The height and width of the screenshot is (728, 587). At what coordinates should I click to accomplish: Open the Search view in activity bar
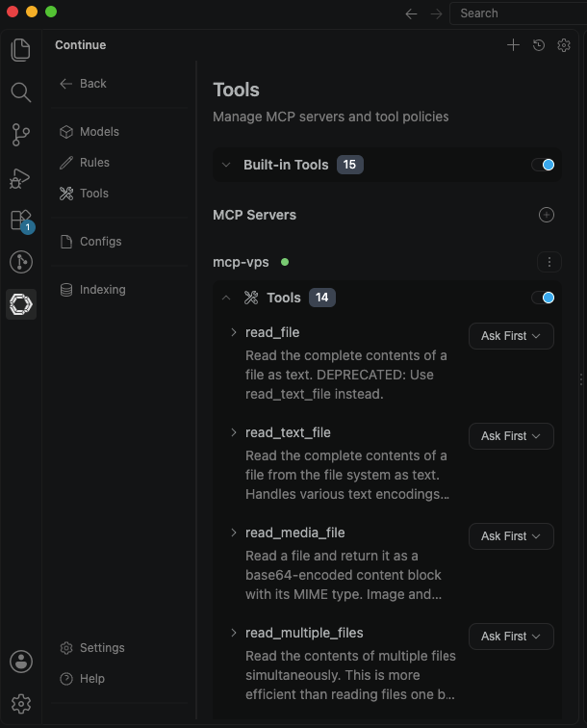[x=21, y=91]
